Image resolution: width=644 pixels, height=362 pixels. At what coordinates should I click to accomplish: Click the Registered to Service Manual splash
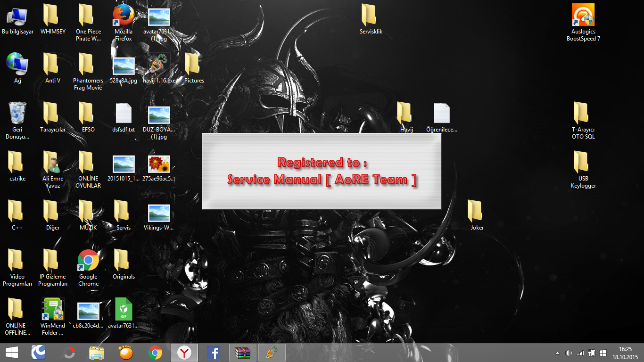pyautogui.click(x=322, y=171)
